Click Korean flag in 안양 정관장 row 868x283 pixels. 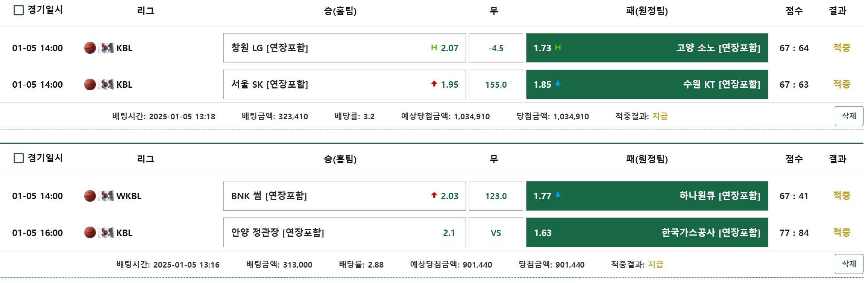pos(106,233)
